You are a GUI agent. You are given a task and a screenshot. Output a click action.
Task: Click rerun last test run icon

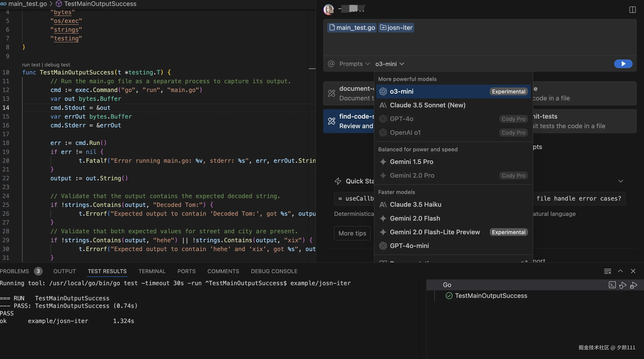(623, 285)
